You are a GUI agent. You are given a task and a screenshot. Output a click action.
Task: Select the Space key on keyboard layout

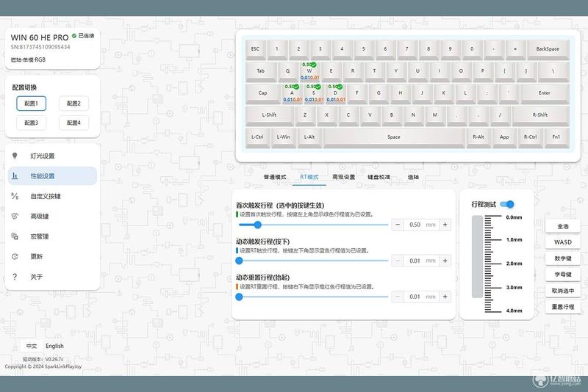pos(394,137)
